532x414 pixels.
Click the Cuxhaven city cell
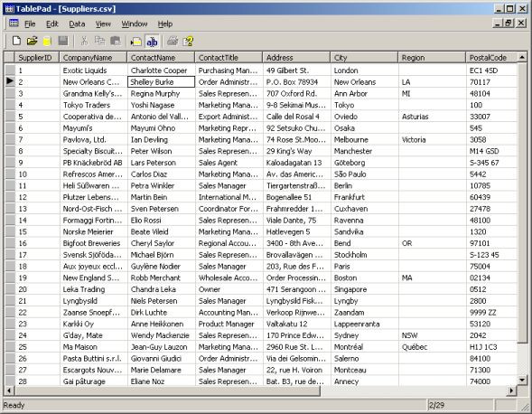coord(364,209)
